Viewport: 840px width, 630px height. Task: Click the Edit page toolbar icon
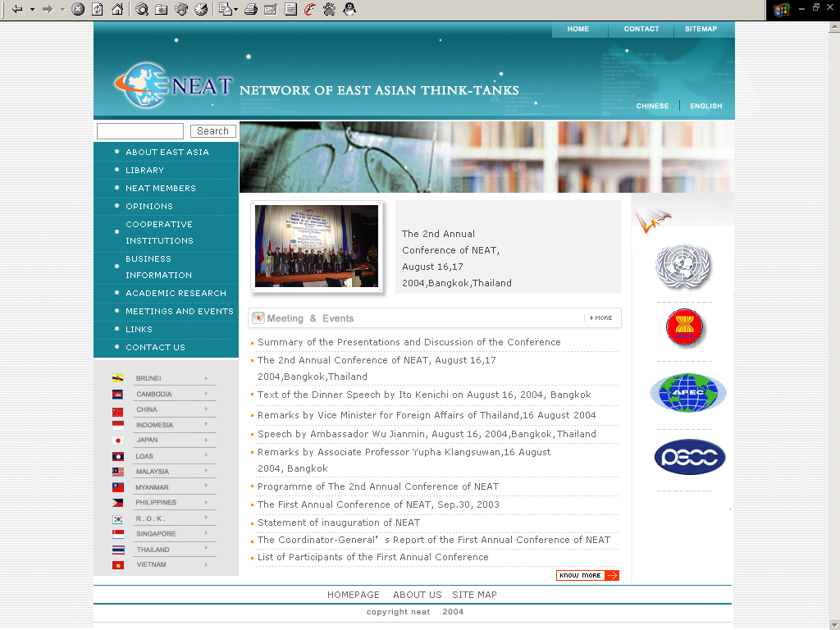pos(271,9)
